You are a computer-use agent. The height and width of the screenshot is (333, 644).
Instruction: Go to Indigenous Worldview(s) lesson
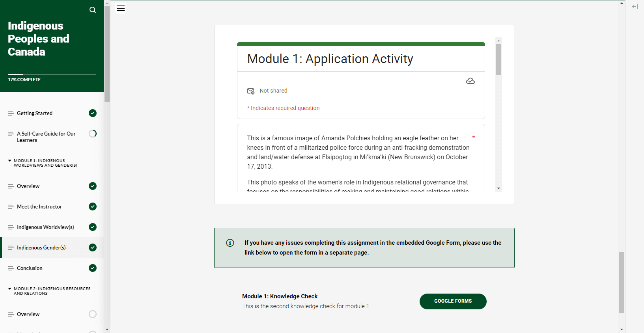pyautogui.click(x=45, y=227)
